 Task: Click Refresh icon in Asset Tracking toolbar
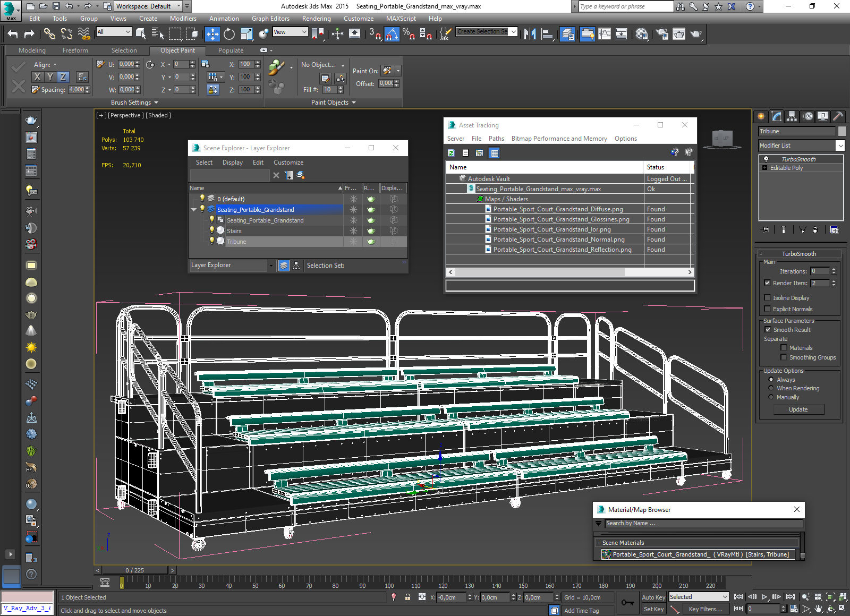(x=451, y=153)
